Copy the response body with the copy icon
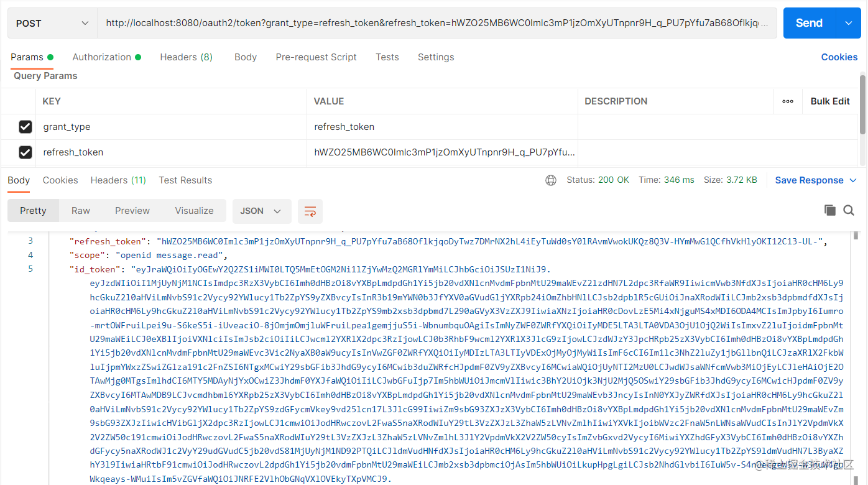Image resolution: width=868 pixels, height=485 pixels. click(829, 210)
